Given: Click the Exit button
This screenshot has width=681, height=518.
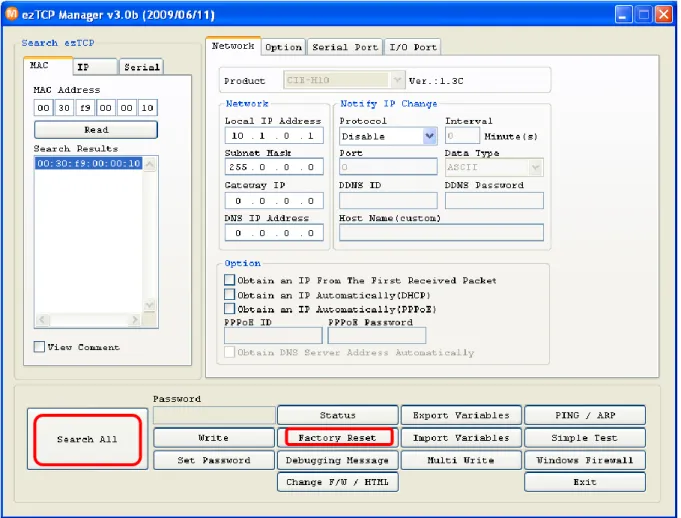Looking at the screenshot, I should [x=585, y=482].
